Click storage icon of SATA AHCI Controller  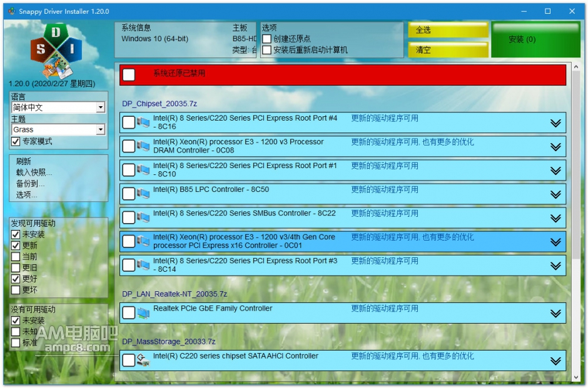tap(143, 360)
